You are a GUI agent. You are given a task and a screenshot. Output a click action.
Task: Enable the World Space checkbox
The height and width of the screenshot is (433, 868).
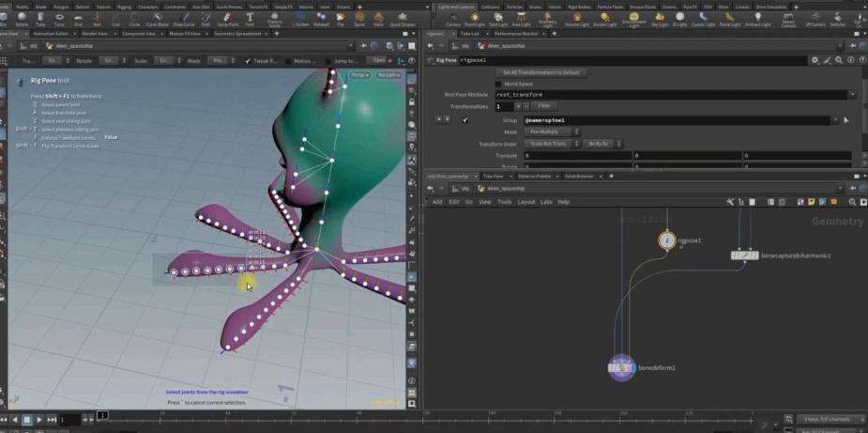point(498,84)
